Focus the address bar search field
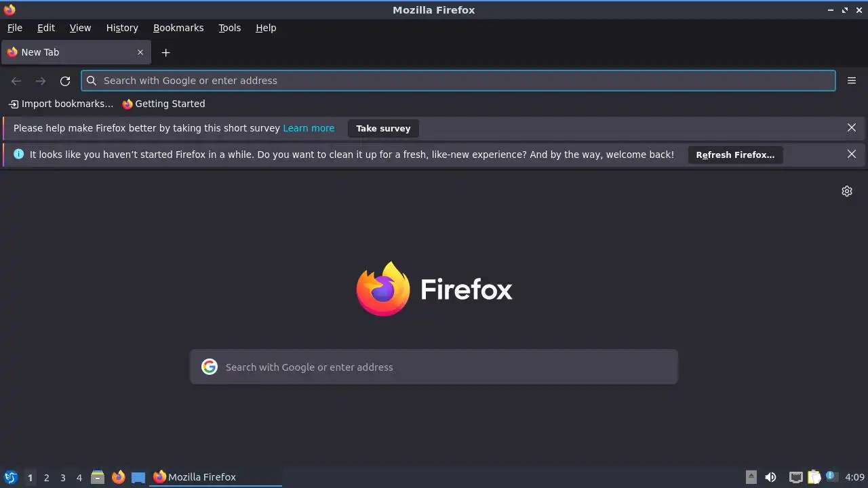The image size is (868, 488). click(458, 81)
